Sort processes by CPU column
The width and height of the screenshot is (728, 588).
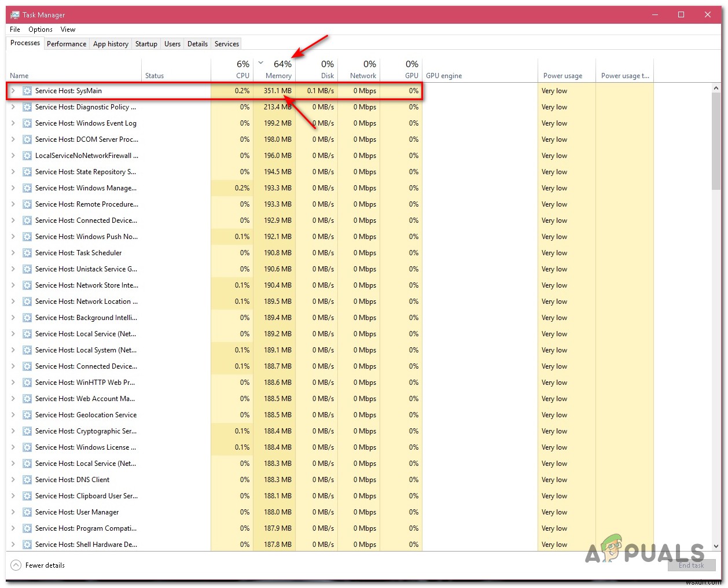(x=240, y=69)
